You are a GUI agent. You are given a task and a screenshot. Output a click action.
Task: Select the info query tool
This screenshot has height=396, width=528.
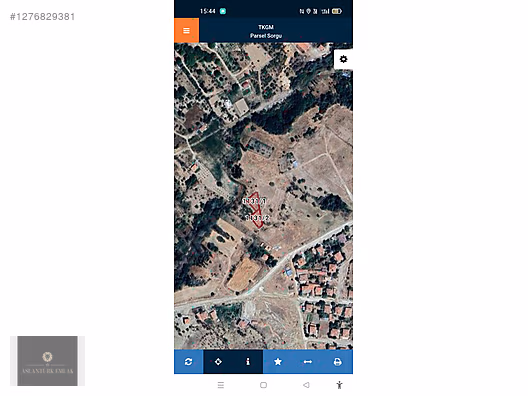pos(248,362)
